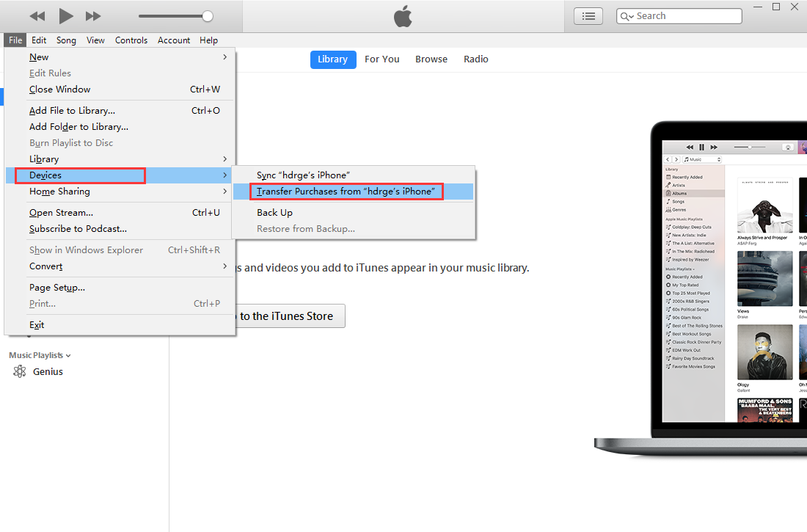The width and height of the screenshot is (807, 532).
Task: Click the MacBook promotional image
Action: click(x=701, y=288)
